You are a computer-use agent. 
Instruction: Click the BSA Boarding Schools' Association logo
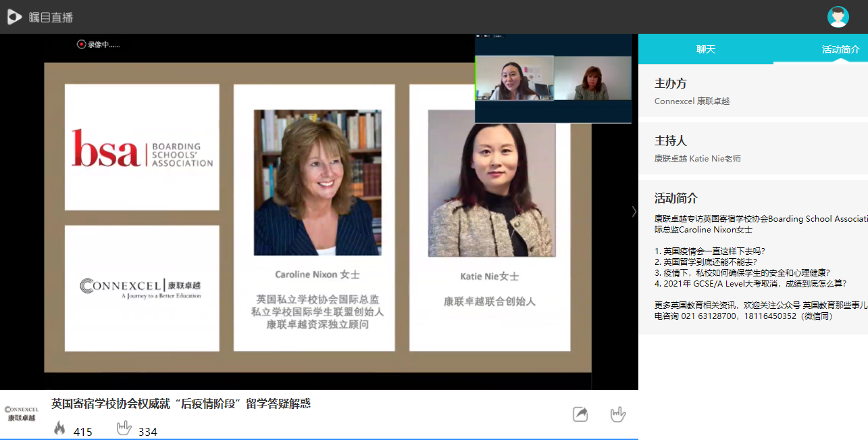142,147
